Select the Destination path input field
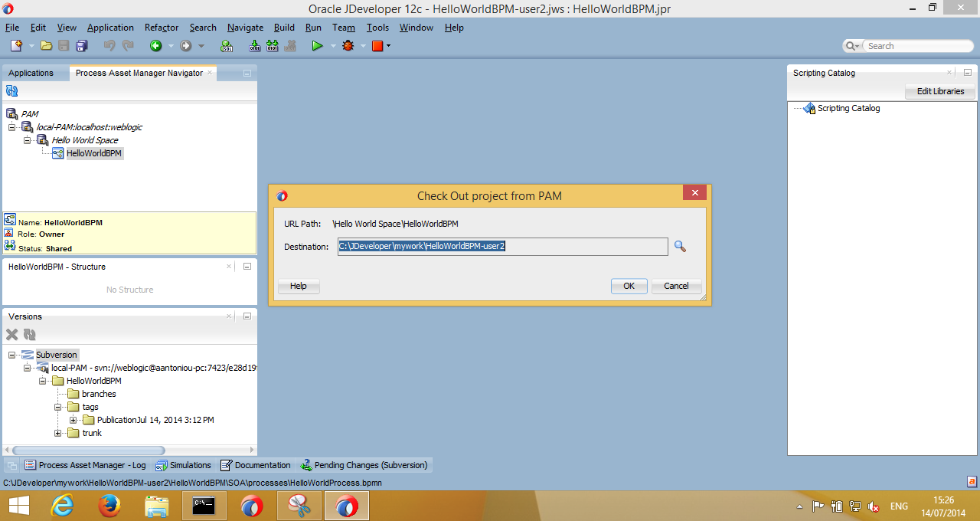 tap(502, 247)
